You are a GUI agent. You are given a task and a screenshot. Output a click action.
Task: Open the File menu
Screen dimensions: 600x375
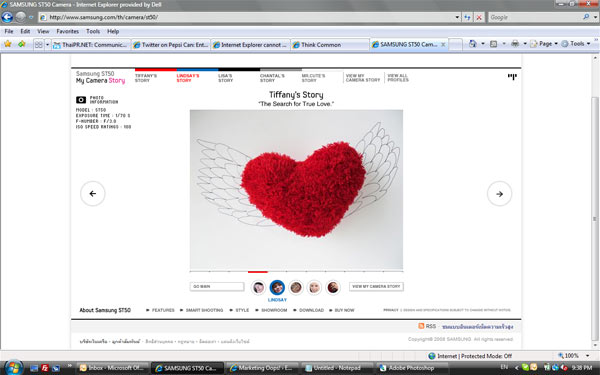(x=8, y=31)
